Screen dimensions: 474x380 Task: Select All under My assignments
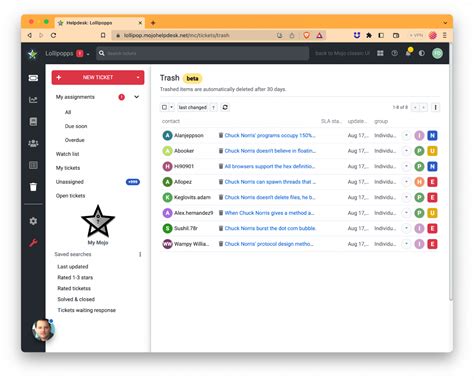click(x=68, y=112)
